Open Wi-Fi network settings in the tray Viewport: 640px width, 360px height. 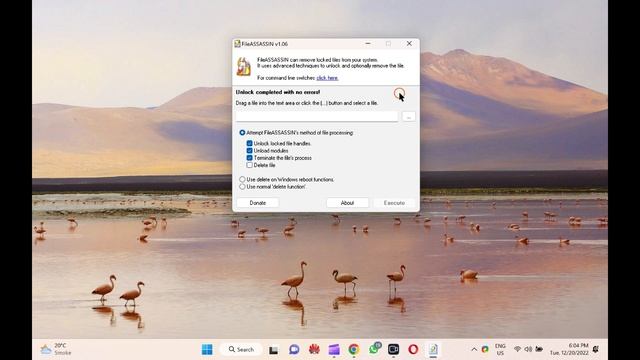coord(518,349)
